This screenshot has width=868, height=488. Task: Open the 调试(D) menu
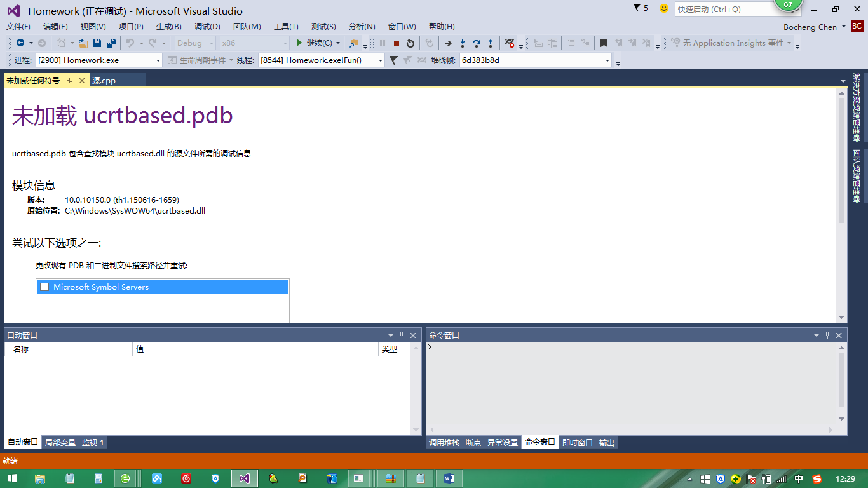click(x=207, y=26)
